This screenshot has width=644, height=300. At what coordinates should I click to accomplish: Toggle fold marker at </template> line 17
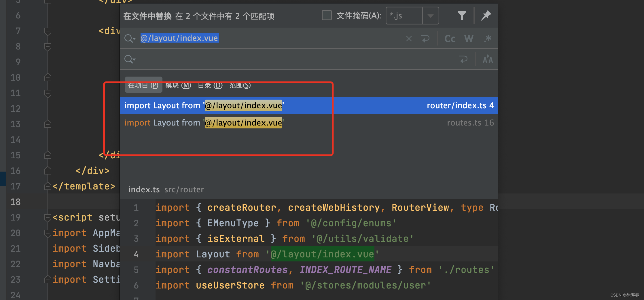click(48, 186)
